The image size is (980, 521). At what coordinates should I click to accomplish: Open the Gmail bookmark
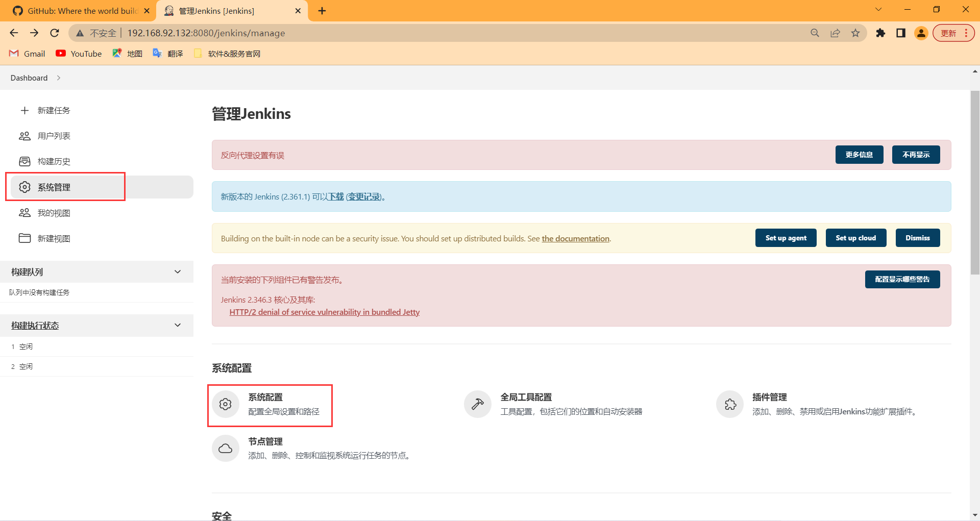coord(27,54)
